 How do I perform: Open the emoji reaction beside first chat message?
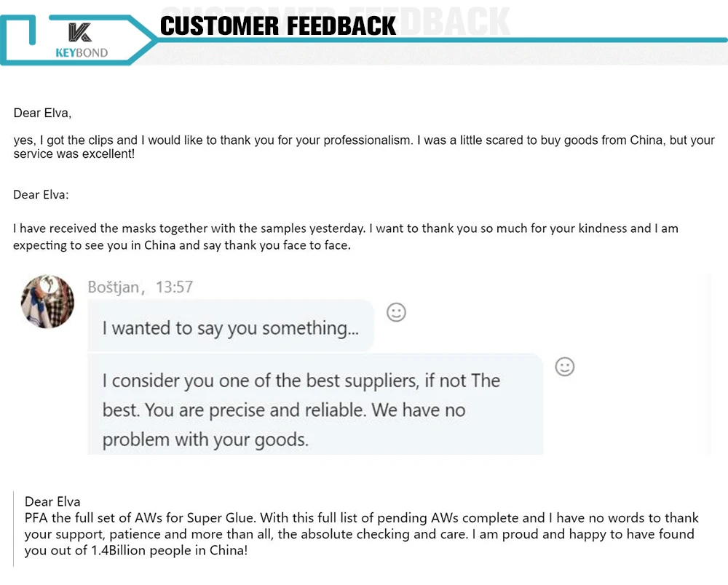[396, 312]
